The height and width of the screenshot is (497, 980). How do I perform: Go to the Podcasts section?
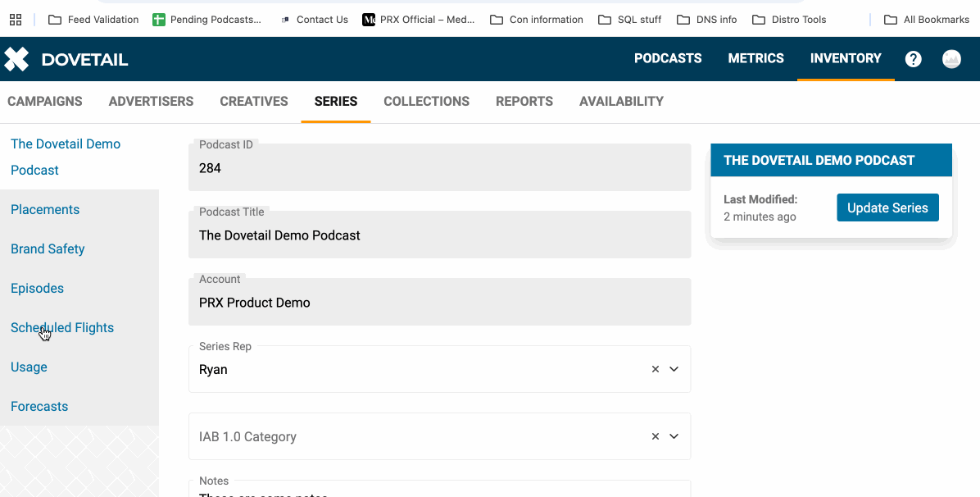click(668, 58)
